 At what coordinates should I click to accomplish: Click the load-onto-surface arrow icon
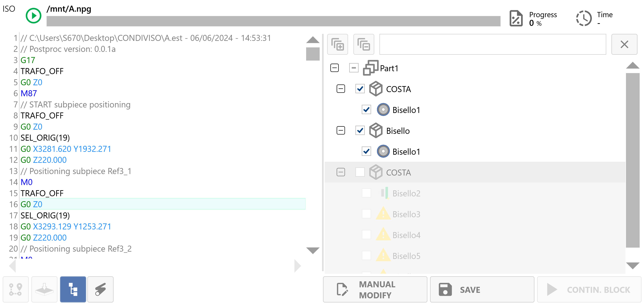click(44, 289)
